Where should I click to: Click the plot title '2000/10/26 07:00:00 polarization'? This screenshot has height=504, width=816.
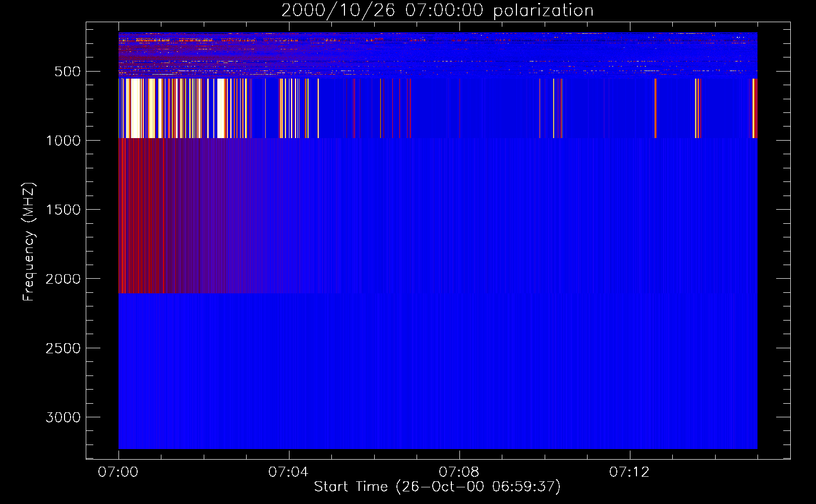point(437,11)
